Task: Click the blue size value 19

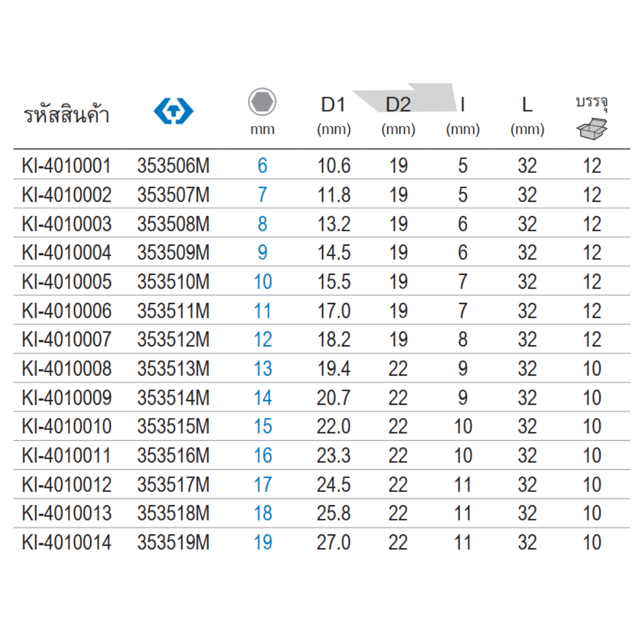Action: point(262,543)
